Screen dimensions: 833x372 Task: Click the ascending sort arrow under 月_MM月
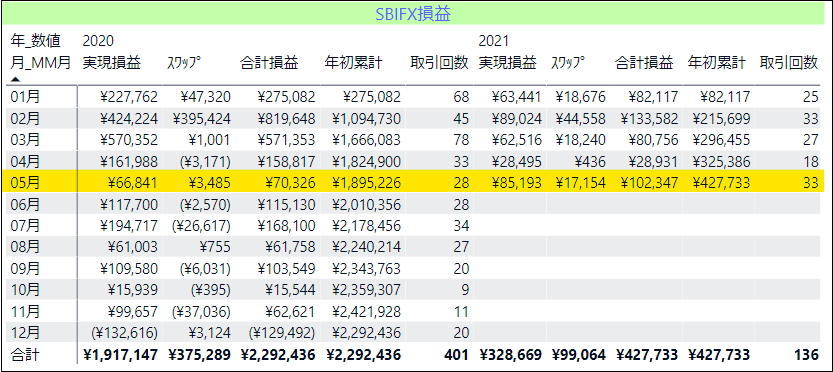pos(15,79)
